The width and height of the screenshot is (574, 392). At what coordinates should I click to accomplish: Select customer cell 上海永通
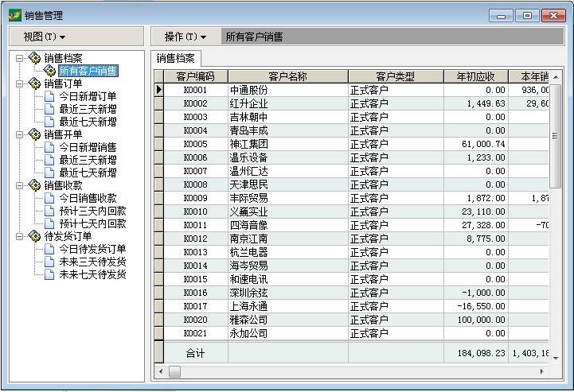[x=287, y=306]
